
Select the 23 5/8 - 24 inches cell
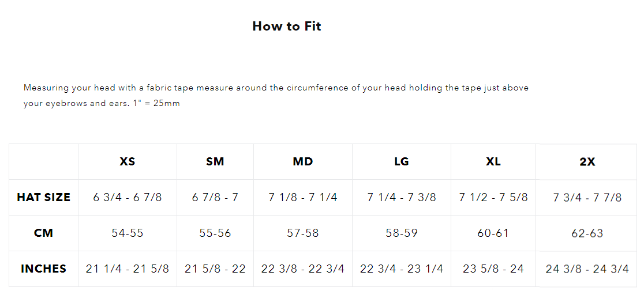click(493, 269)
